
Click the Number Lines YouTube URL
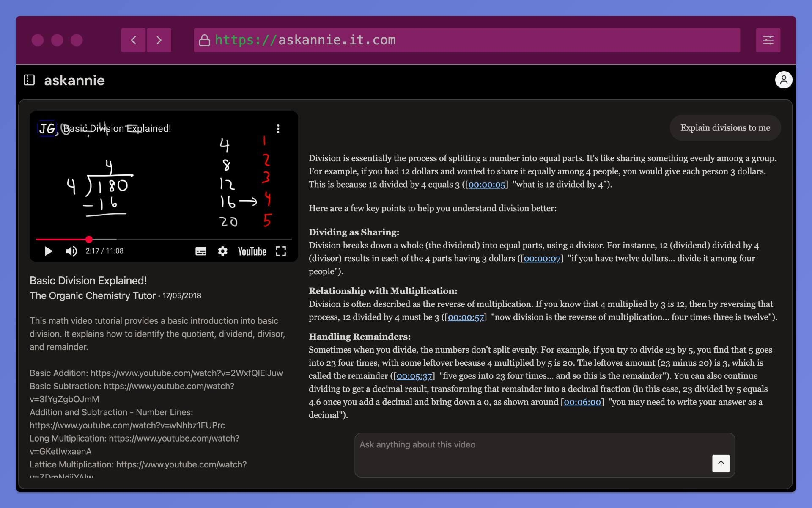point(127,425)
